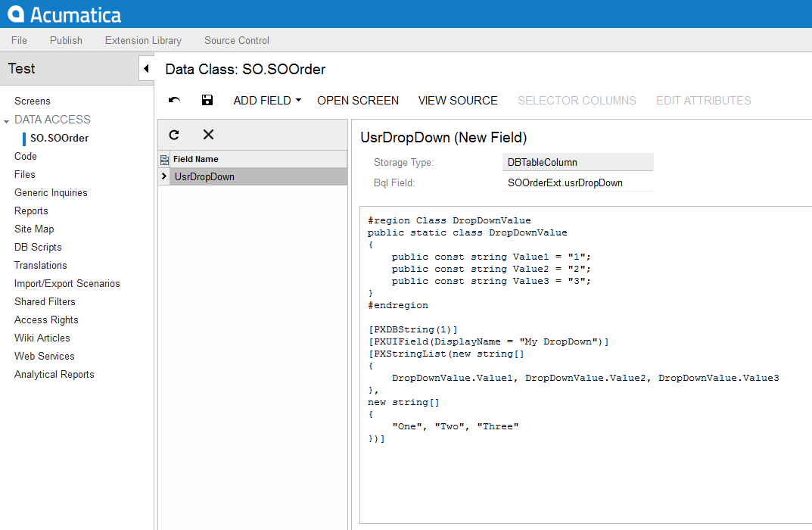Open Import/Export Scenarios section
812x530 pixels.
click(67, 283)
